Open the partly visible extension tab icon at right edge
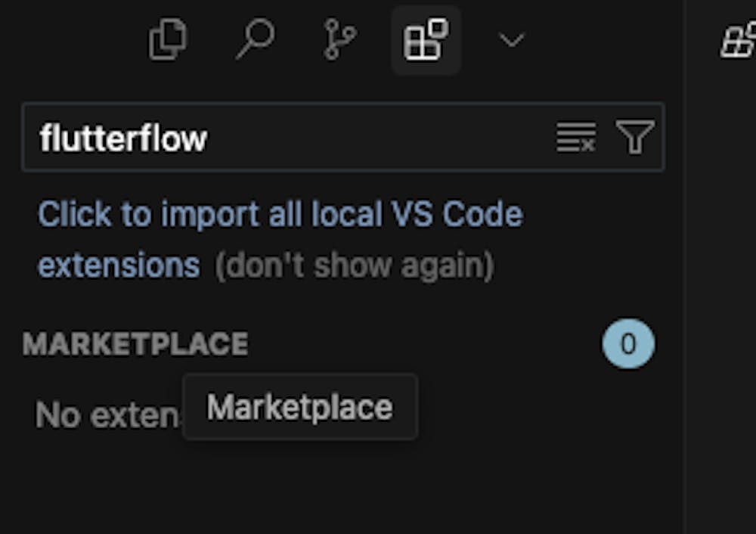This screenshot has width=756, height=534. (738, 41)
